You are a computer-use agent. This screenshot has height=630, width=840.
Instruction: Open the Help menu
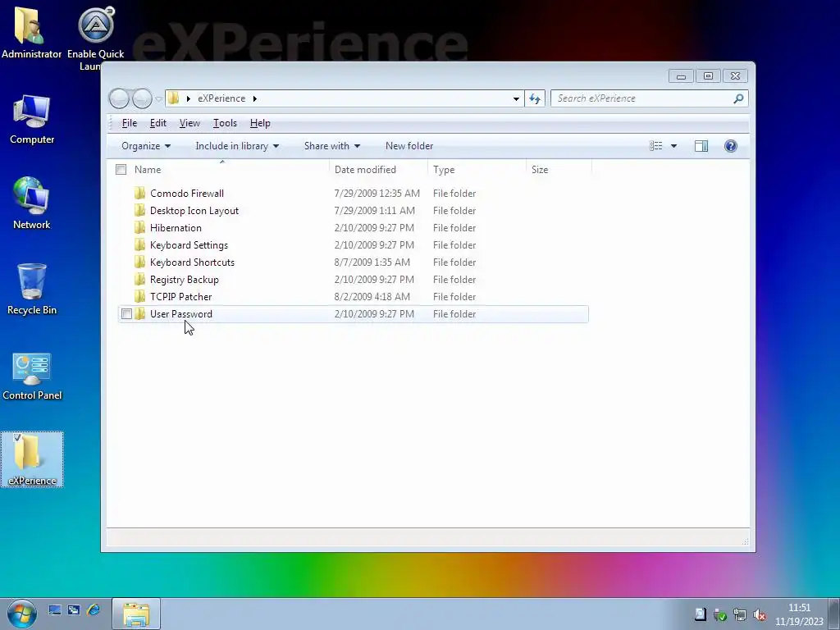[260, 123]
